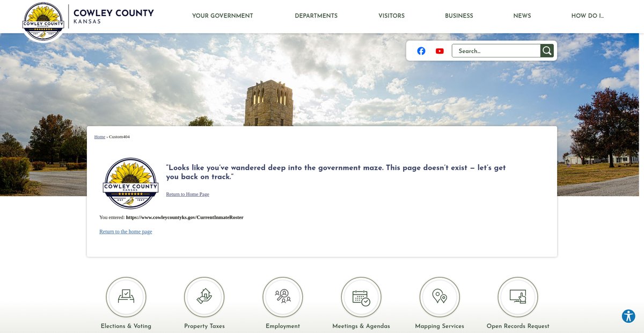The image size is (644, 333).
Task: Open the Business menu item
Action: pos(459,16)
